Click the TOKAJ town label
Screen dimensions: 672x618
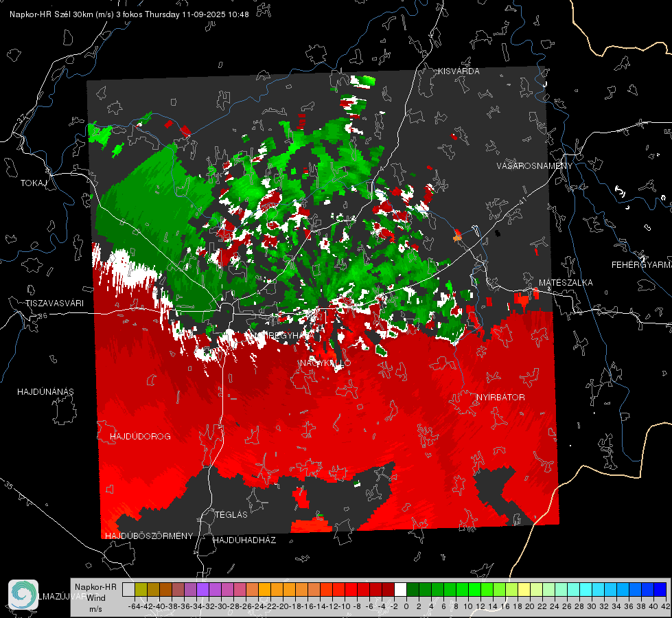pyautogui.click(x=34, y=183)
